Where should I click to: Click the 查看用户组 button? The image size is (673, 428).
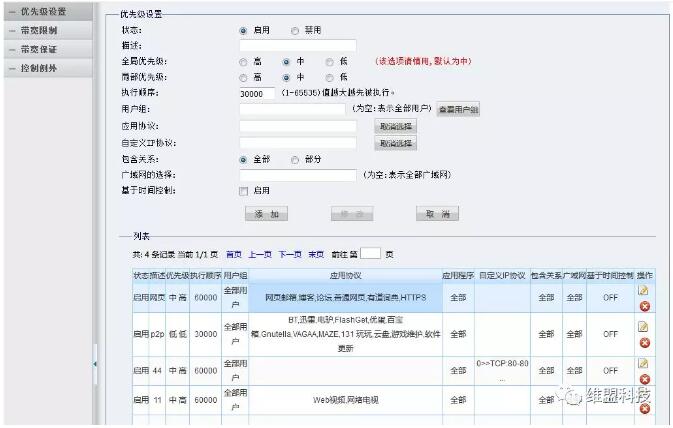click(458, 109)
